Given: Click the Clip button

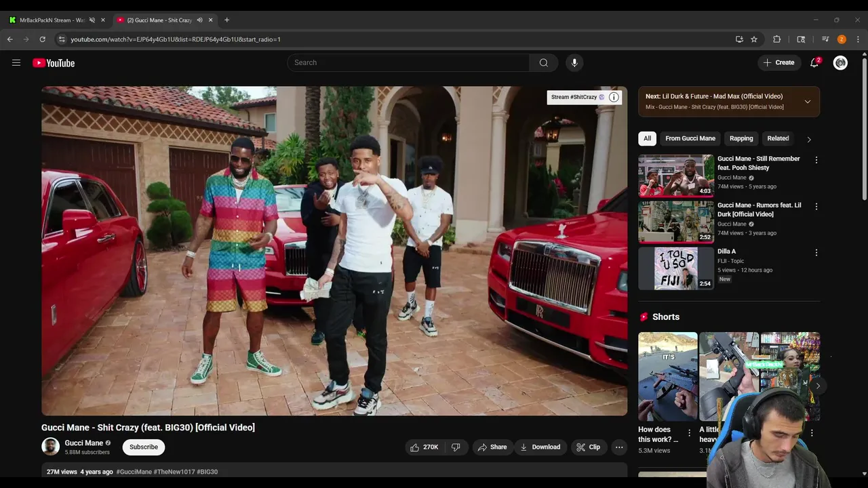Looking at the screenshot, I should [x=588, y=447].
